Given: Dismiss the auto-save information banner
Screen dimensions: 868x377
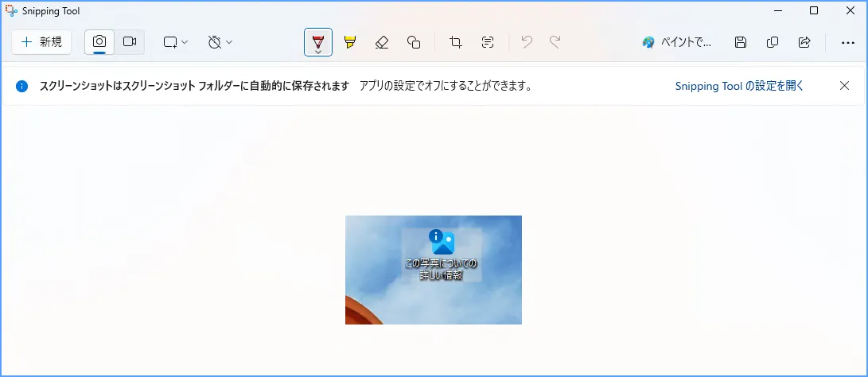Looking at the screenshot, I should (844, 85).
